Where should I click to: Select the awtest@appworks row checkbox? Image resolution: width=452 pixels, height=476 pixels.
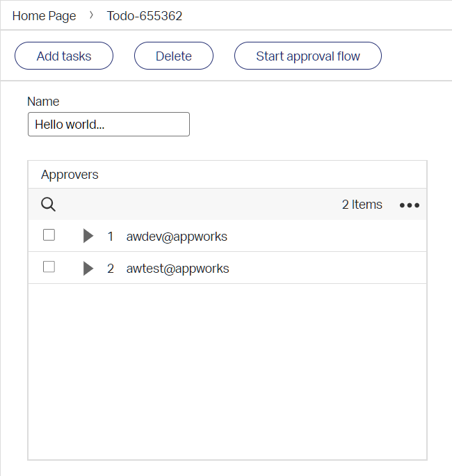point(49,267)
